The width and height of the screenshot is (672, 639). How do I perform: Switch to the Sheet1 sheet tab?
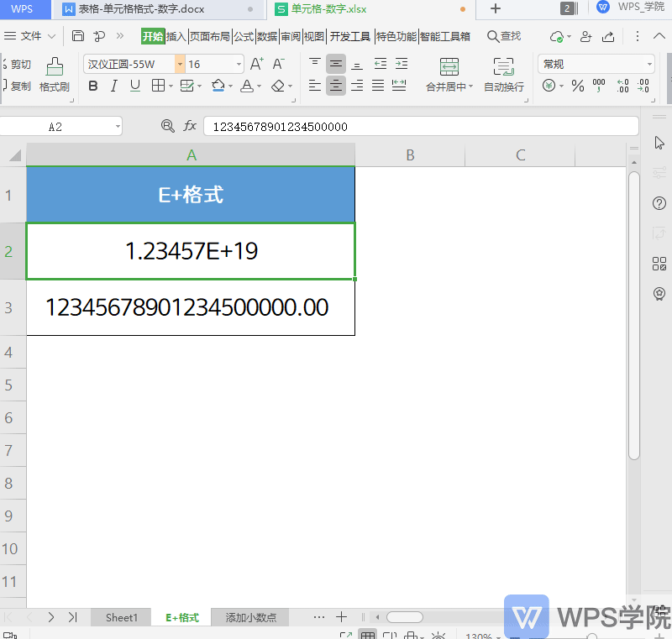tap(121, 617)
